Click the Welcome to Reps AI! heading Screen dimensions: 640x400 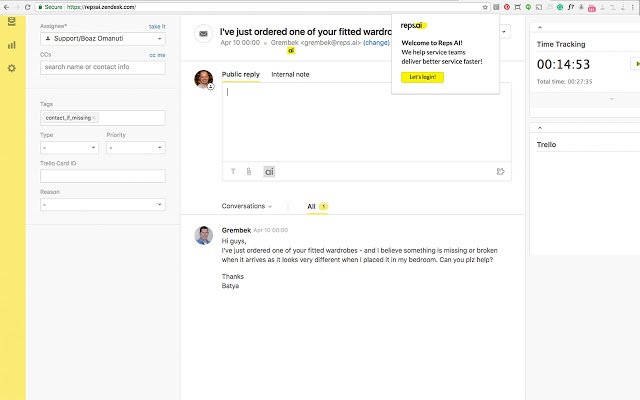pyautogui.click(x=432, y=43)
